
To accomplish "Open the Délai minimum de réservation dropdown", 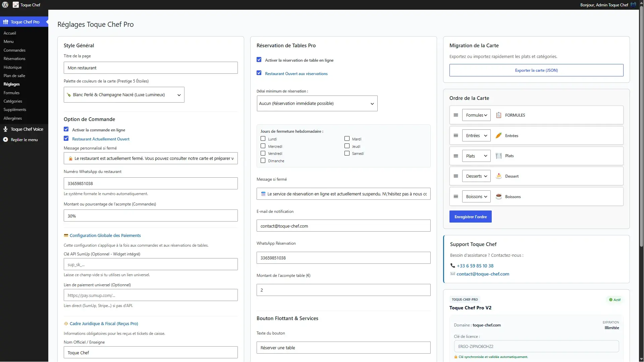I will (x=317, y=104).
